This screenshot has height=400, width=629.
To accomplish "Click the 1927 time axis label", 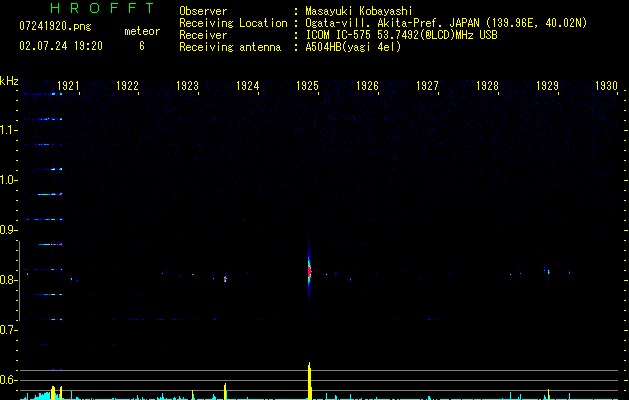I will coord(427,86).
